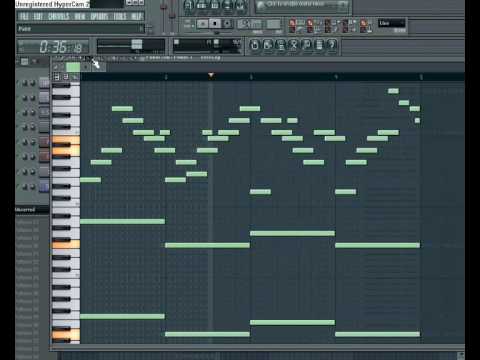Image resolution: width=480 pixels, height=360 pixels.
Task: Open the OPTIONS menu
Action: coord(99,16)
